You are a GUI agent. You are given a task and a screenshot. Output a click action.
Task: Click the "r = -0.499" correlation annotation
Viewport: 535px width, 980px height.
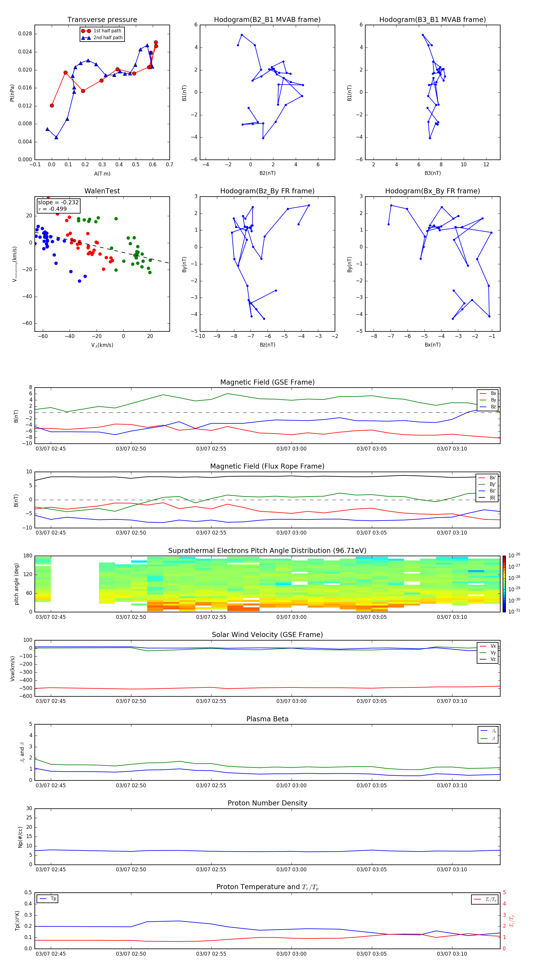[x=53, y=209]
